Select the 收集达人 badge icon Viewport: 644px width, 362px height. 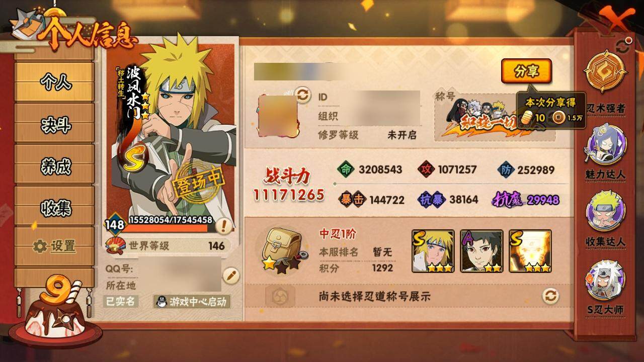click(x=606, y=211)
